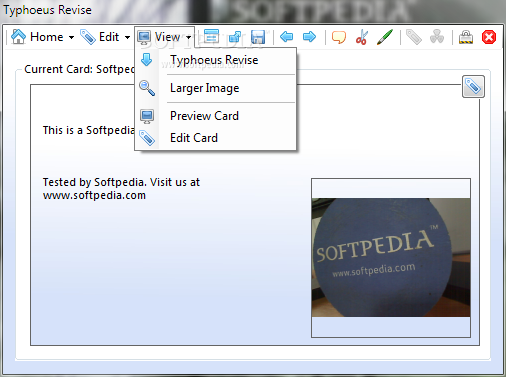The height and width of the screenshot is (377, 506).
Task: Click the greyed-out fan-shaped toolbar icon
Action: pos(437,37)
